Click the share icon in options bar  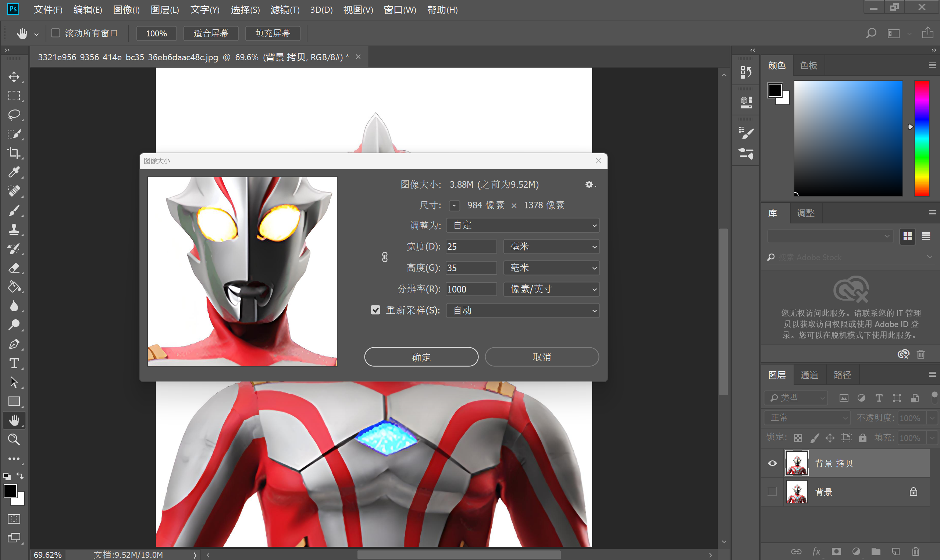(927, 33)
